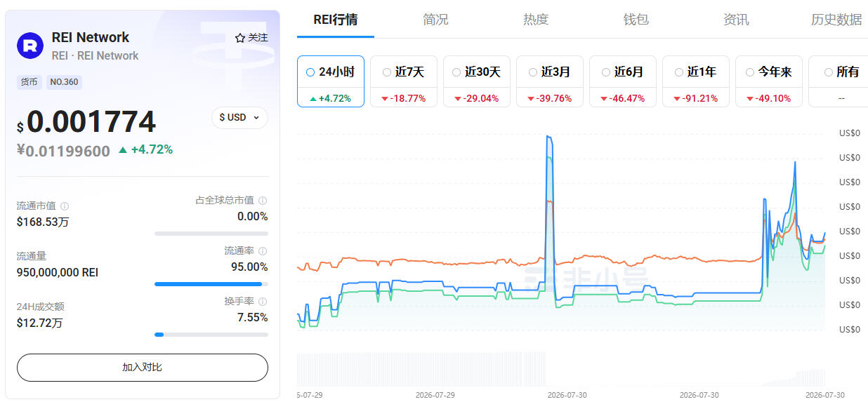Click the ¥0.01199600 converted price
The image size is (868, 402).
point(64,151)
